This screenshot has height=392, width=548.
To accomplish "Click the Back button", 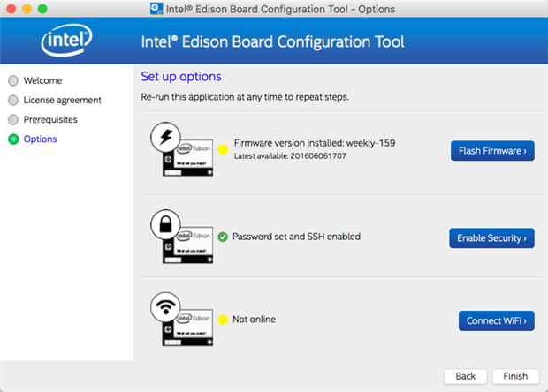I will pyautogui.click(x=465, y=376).
